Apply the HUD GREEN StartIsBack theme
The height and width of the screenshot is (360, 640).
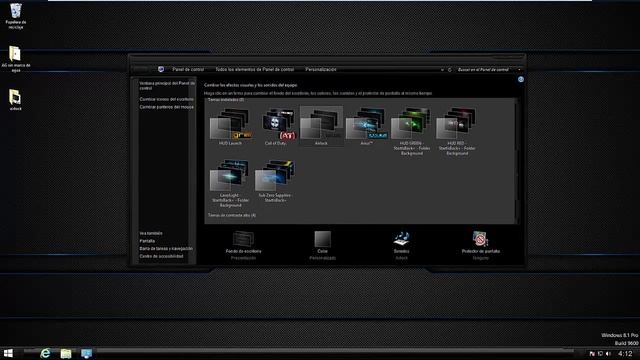click(411, 131)
